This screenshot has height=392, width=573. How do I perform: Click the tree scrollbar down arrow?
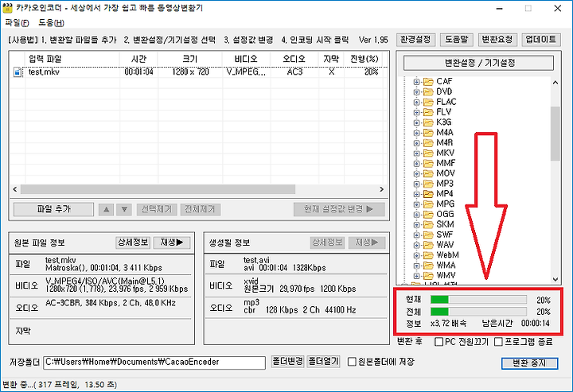555,280
